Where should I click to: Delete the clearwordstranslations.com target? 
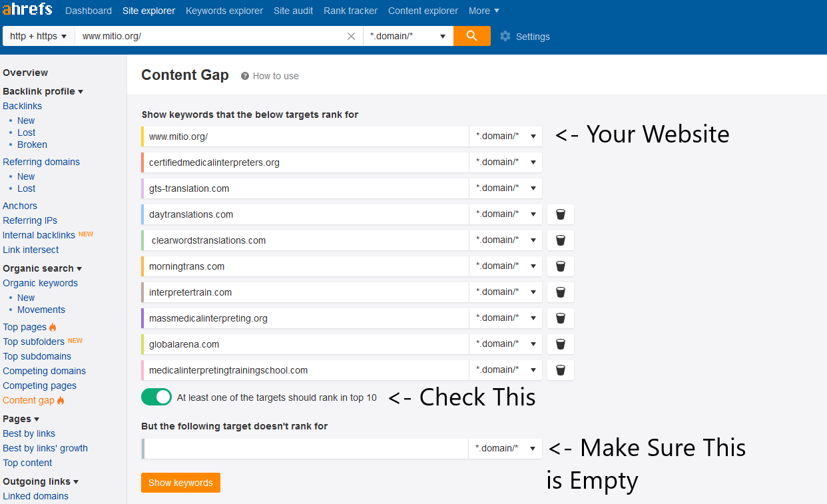tap(561, 240)
